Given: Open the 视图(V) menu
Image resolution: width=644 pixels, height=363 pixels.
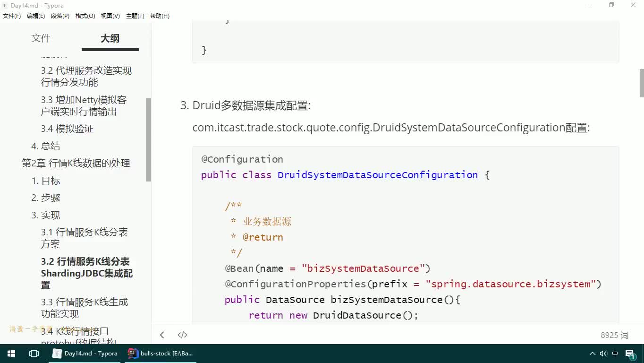Looking at the screenshot, I should 110,16.
